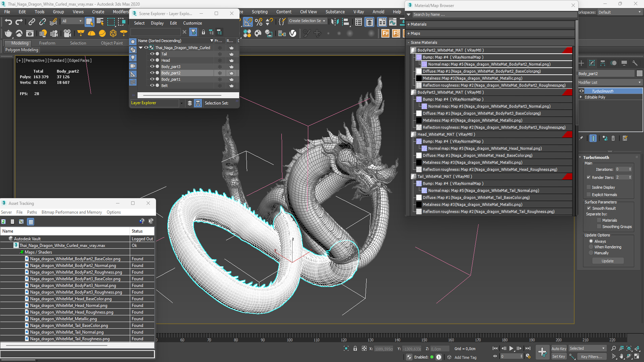Screen dimensions: 644x362
Task: Click the Undo arrow icon
Action: 8,22
